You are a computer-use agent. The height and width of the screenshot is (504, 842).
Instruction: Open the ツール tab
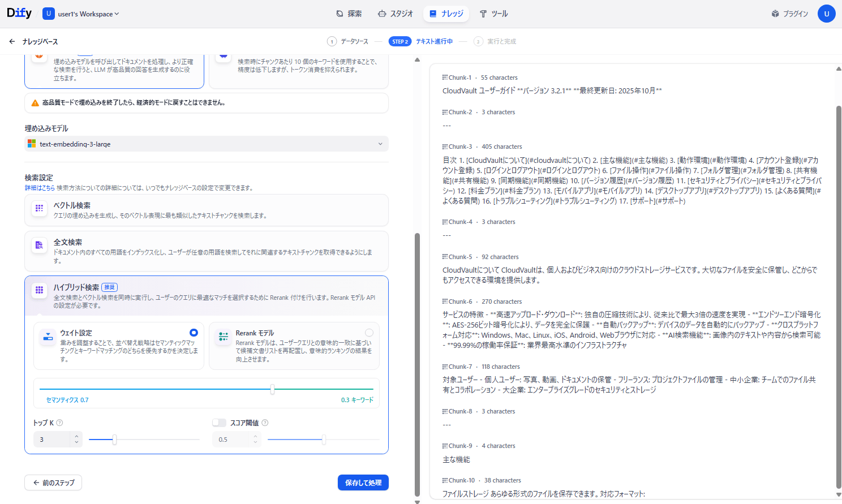pos(493,14)
